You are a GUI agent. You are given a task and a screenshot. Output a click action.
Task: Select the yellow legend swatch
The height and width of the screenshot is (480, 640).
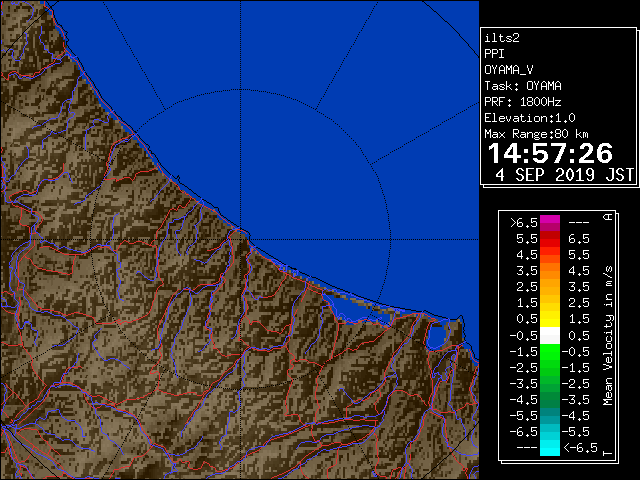tap(550, 319)
